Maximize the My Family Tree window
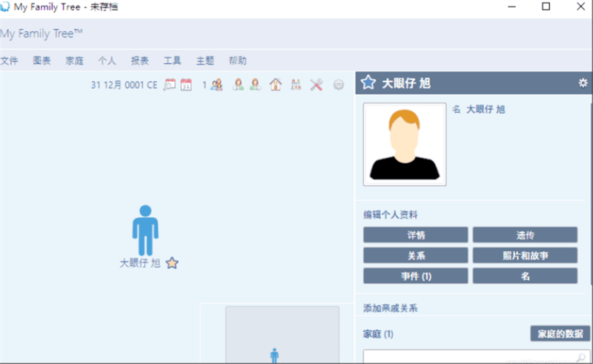The width and height of the screenshot is (593, 364). pos(546,7)
